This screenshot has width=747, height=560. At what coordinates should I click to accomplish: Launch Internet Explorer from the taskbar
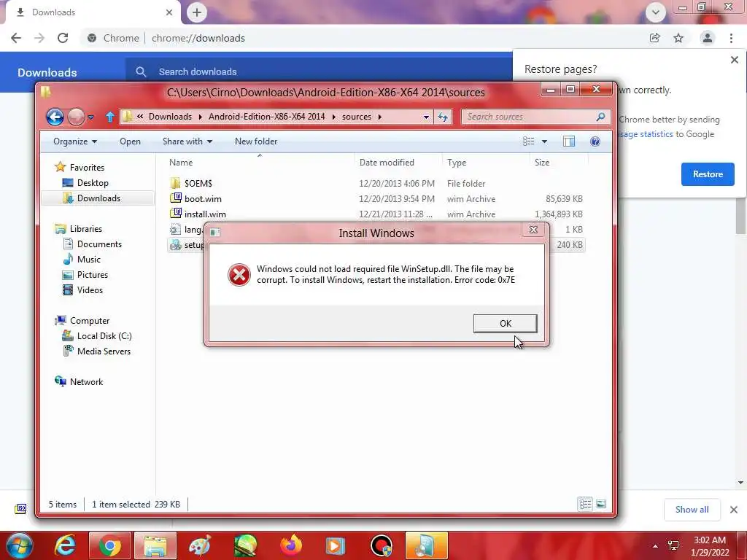point(65,545)
